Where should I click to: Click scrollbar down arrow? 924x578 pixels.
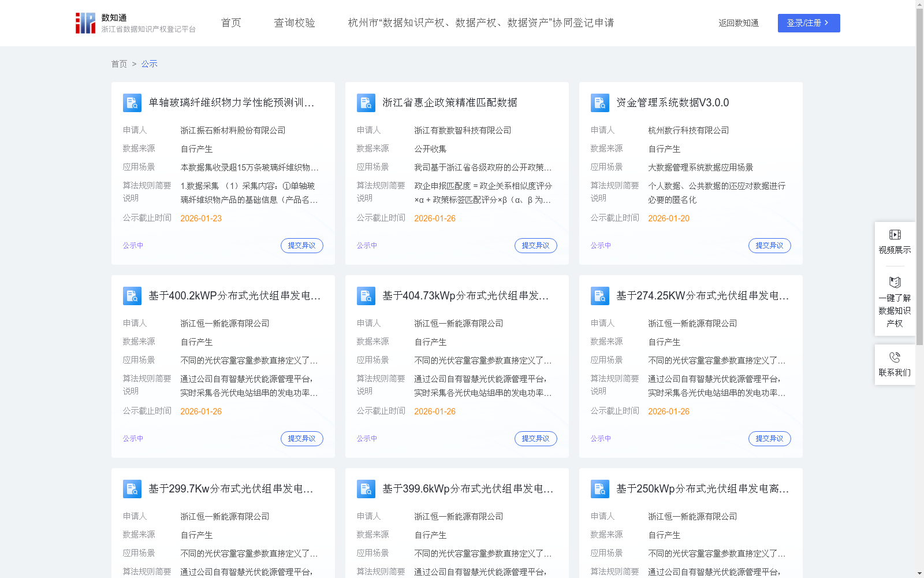919,573
